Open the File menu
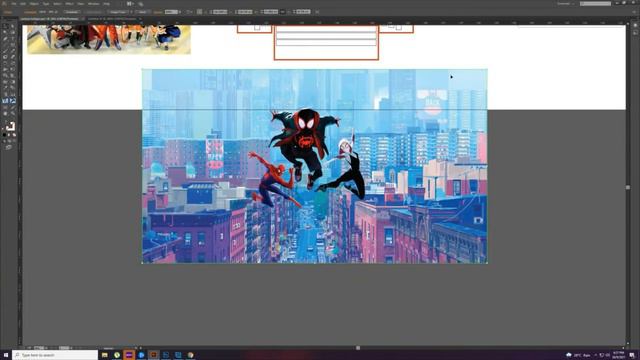Screen dimensions: 640x360 pyautogui.click(x=14, y=4)
